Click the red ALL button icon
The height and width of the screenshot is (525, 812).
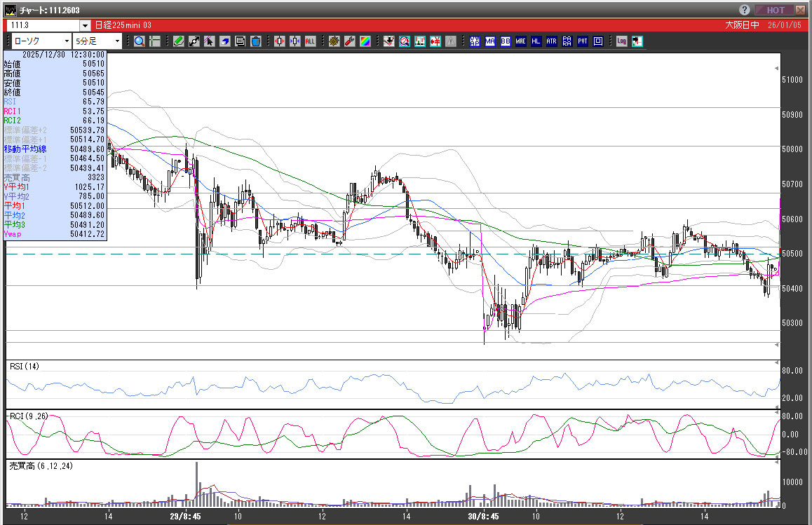click(310, 41)
